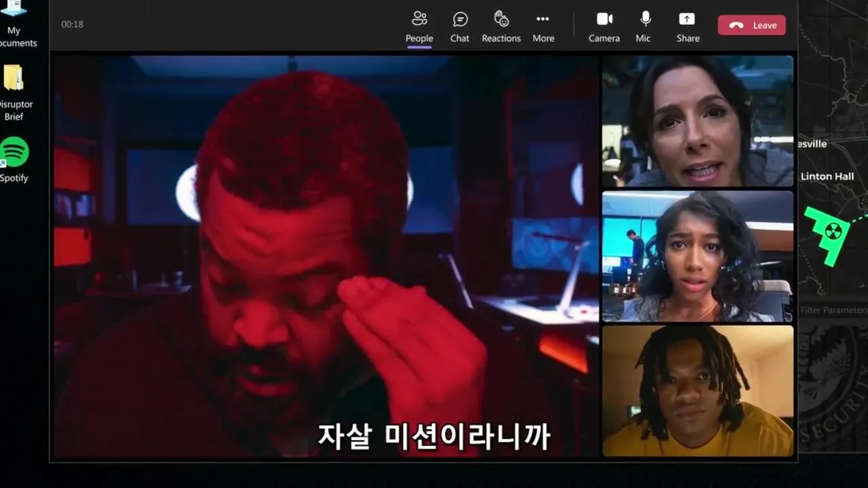Share your screen with Share button
The image size is (868, 488).
tap(688, 27)
